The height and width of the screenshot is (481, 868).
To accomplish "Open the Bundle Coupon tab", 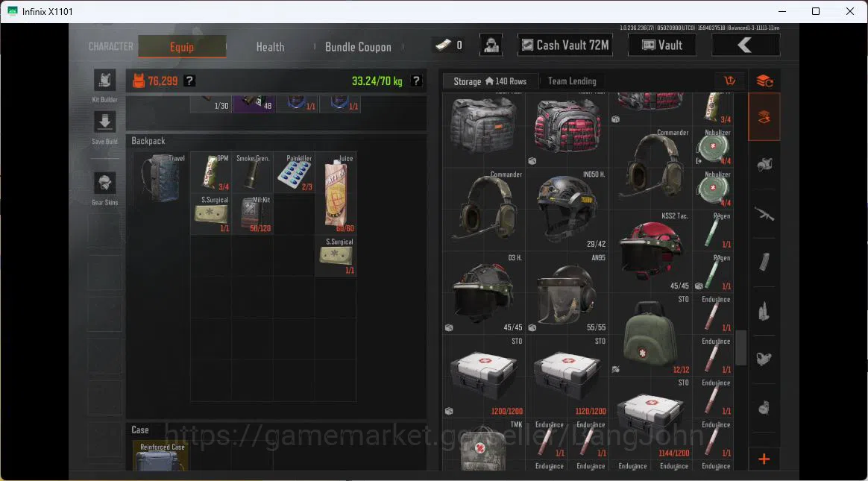I will [x=358, y=47].
